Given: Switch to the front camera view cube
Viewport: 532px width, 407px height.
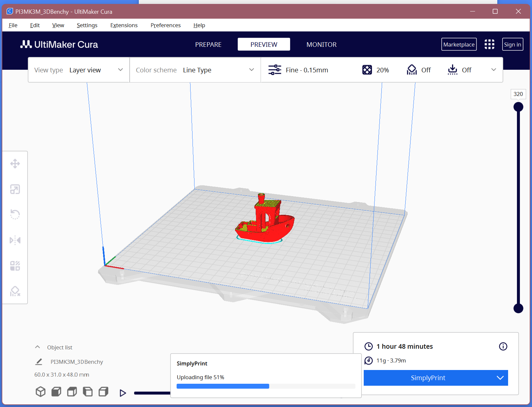Looking at the screenshot, I should [56, 392].
